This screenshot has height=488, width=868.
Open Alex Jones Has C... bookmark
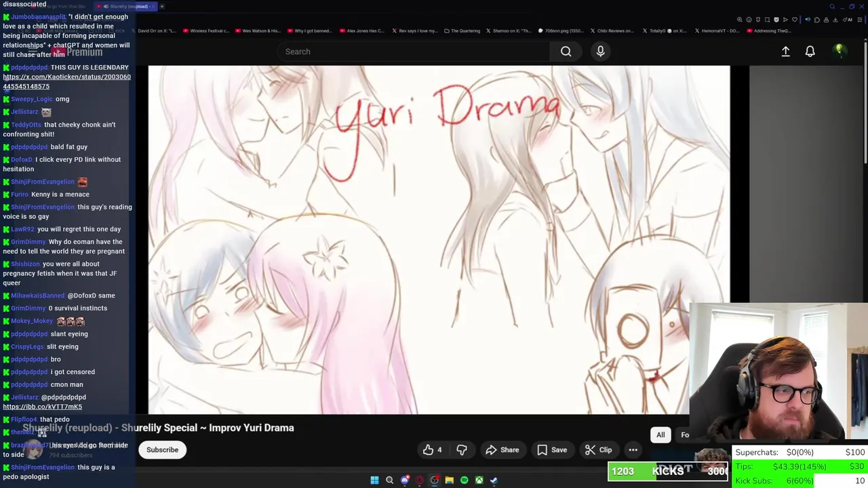pyautogui.click(x=362, y=30)
